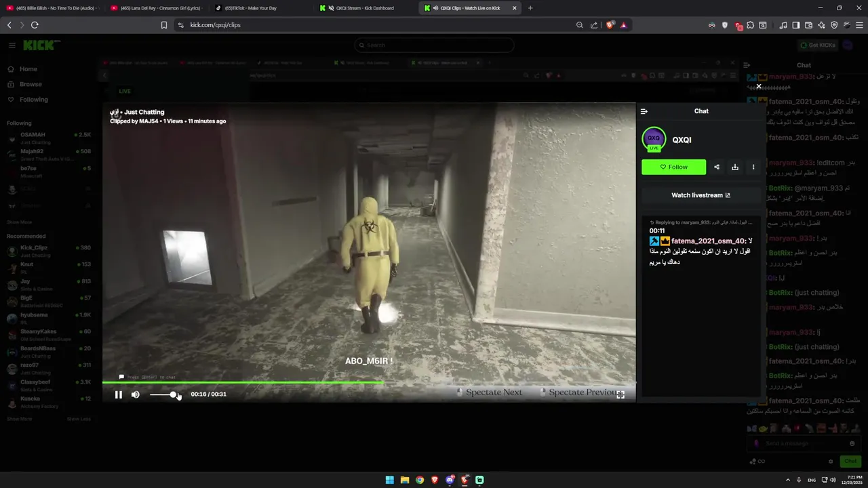Viewport: 868px width, 488px height.
Task: Adjust the clip volume slider
Action: (163, 394)
